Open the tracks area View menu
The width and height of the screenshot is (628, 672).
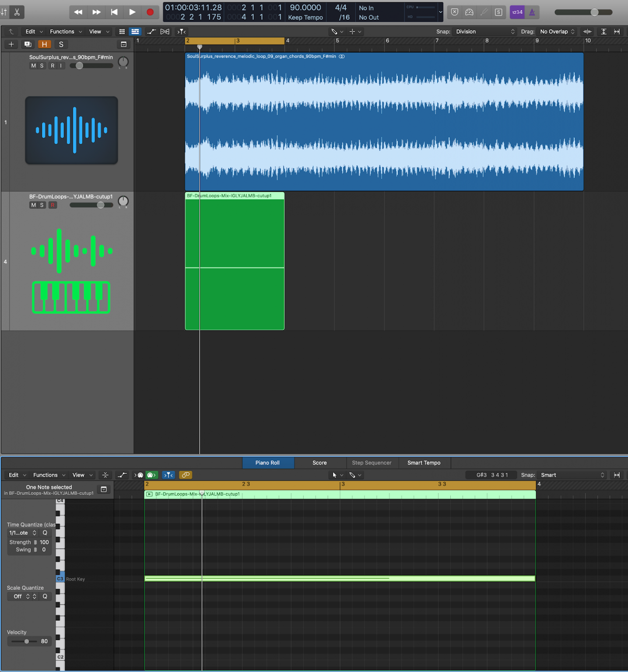pos(99,31)
